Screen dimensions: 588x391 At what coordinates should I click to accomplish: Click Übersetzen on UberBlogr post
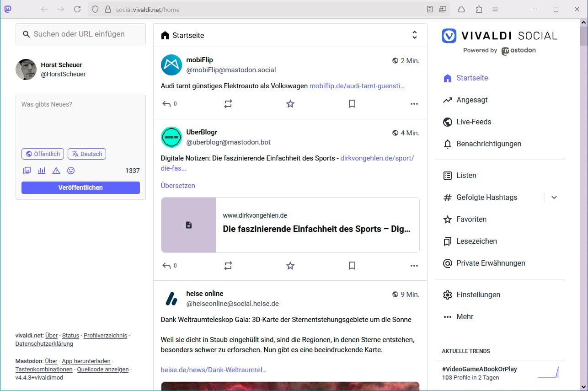[x=178, y=186]
